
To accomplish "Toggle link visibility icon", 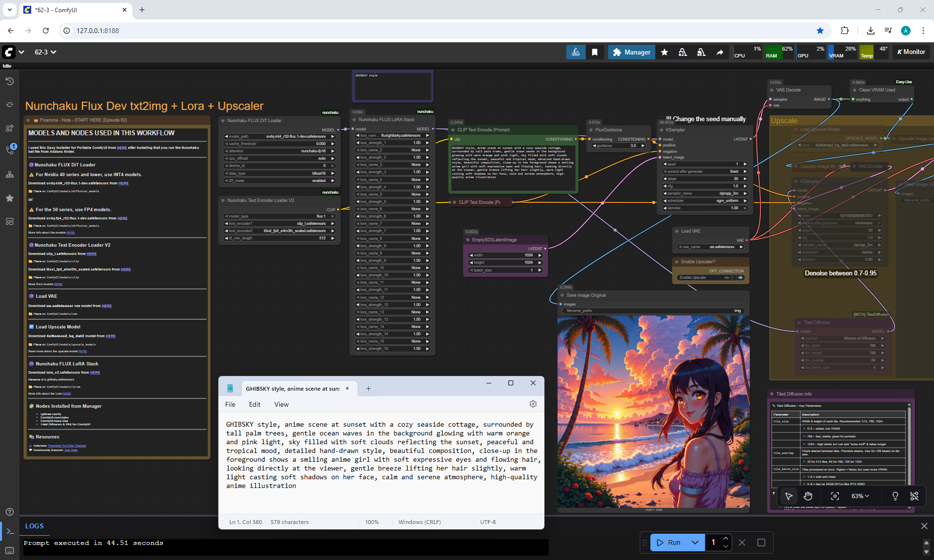I will tap(915, 496).
